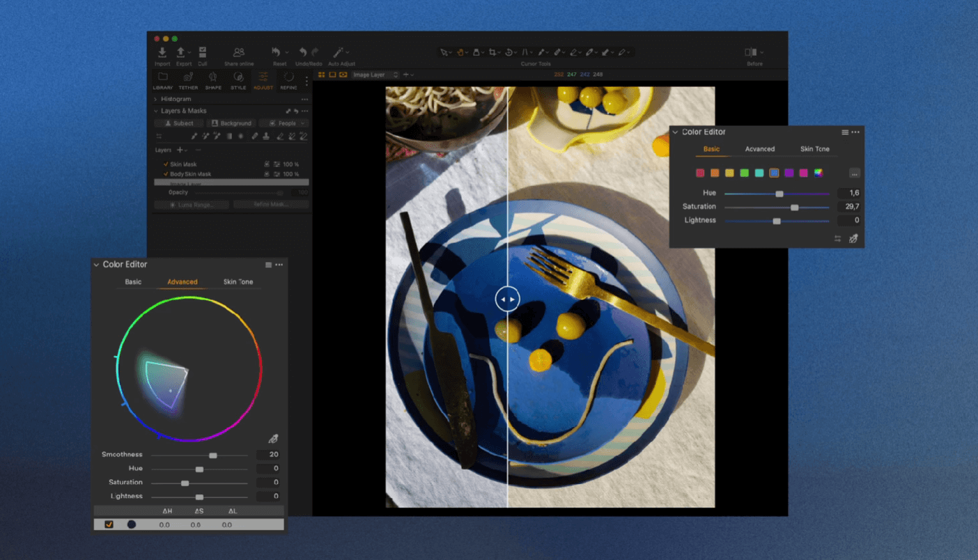Select the red color swatch
Image resolution: width=978 pixels, height=560 pixels.
click(700, 173)
